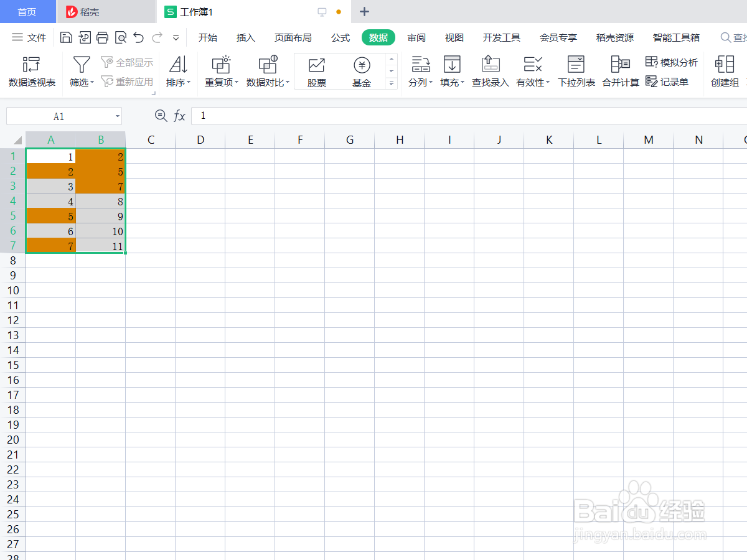Viewport: 747px width, 560px height.
Task: Open the 会员专享 ribbon tab
Action: [558, 38]
